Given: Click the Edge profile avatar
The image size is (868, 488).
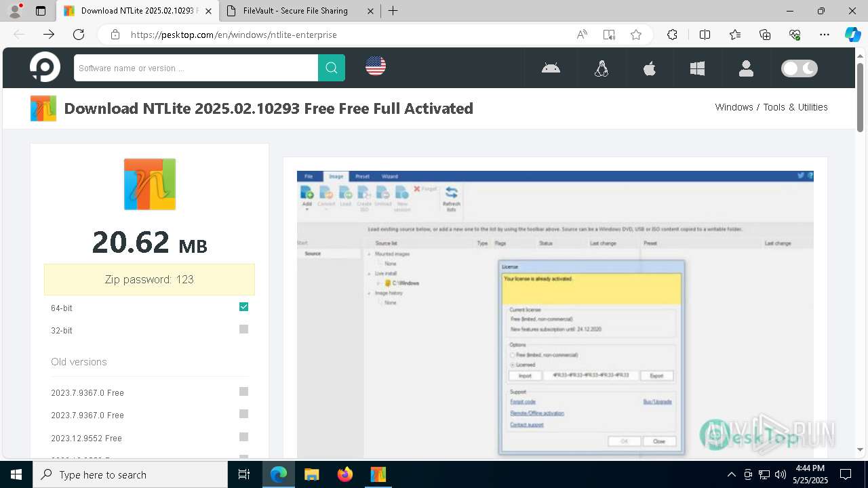Looking at the screenshot, I should [x=15, y=11].
